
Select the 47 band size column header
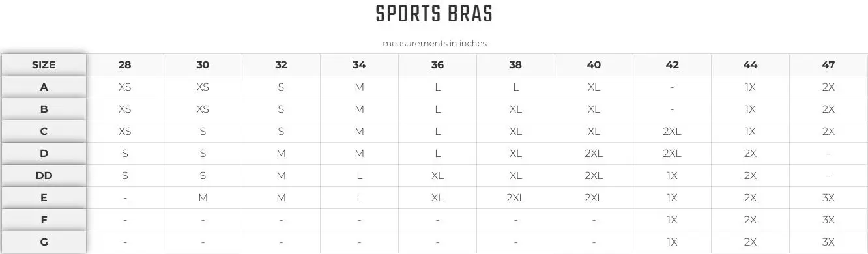click(828, 64)
